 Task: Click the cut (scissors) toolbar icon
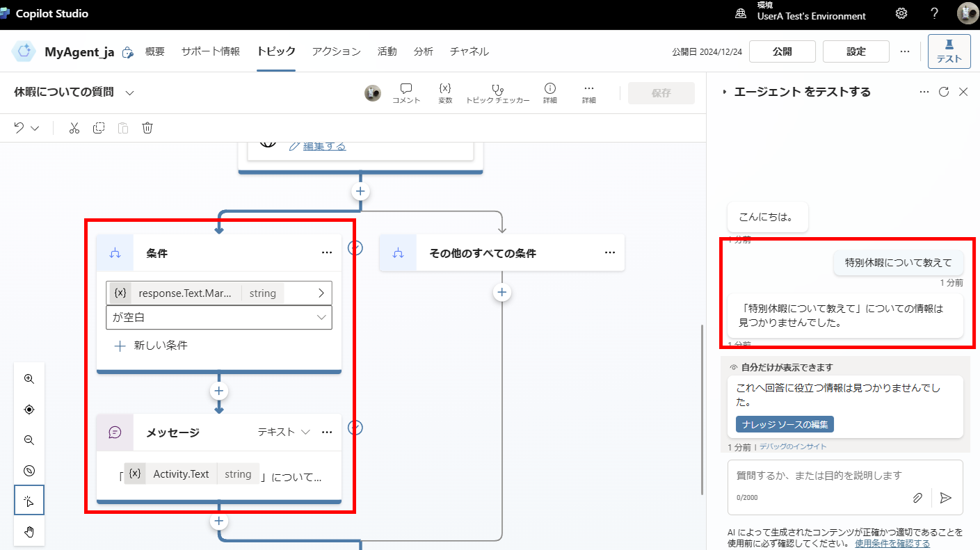(x=74, y=127)
